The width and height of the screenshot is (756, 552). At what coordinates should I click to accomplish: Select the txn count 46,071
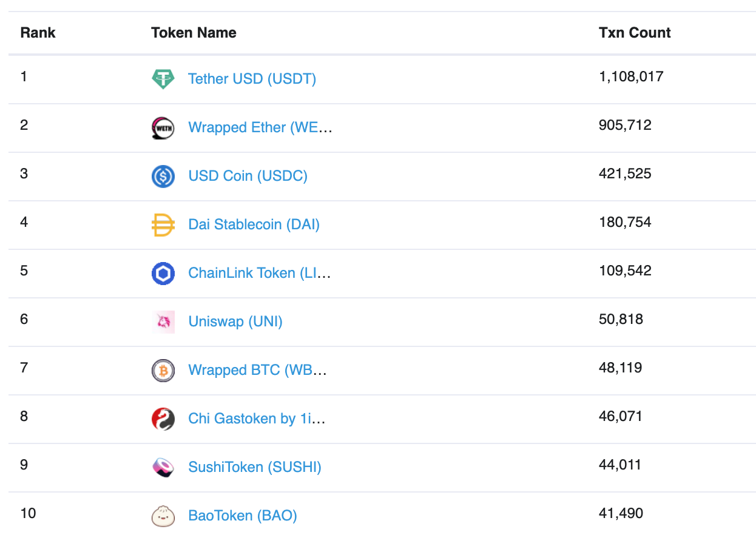[x=620, y=417]
